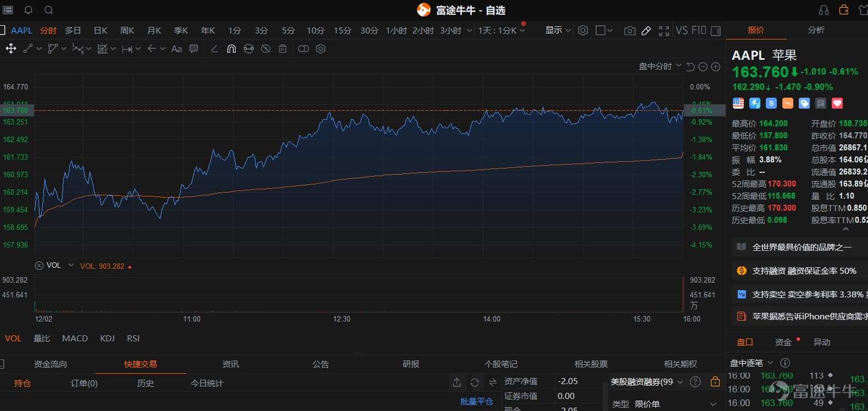This screenshot has height=411, width=868.
Task: Add a comment bubble annotation
Action: tap(193, 49)
